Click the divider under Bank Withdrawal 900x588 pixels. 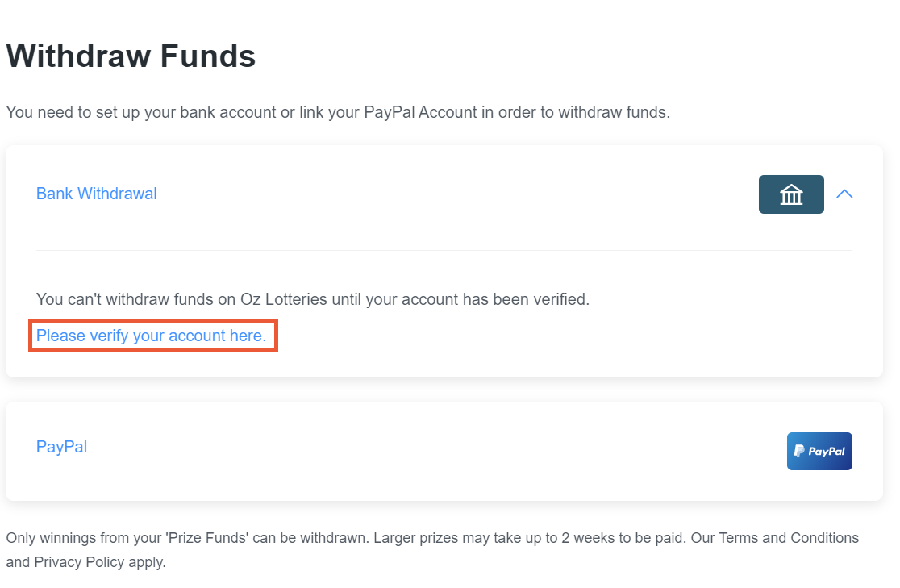[x=444, y=250]
